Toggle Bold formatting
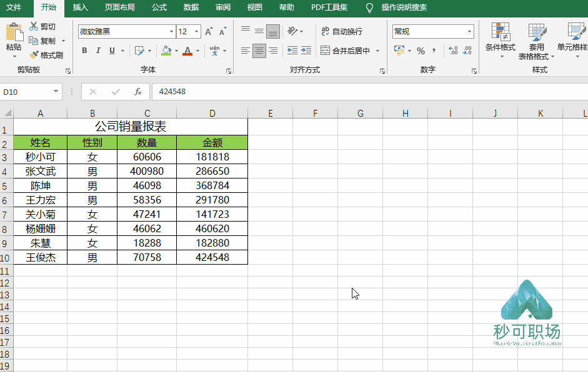This screenshot has width=588, height=372. pyautogui.click(x=84, y=50)
